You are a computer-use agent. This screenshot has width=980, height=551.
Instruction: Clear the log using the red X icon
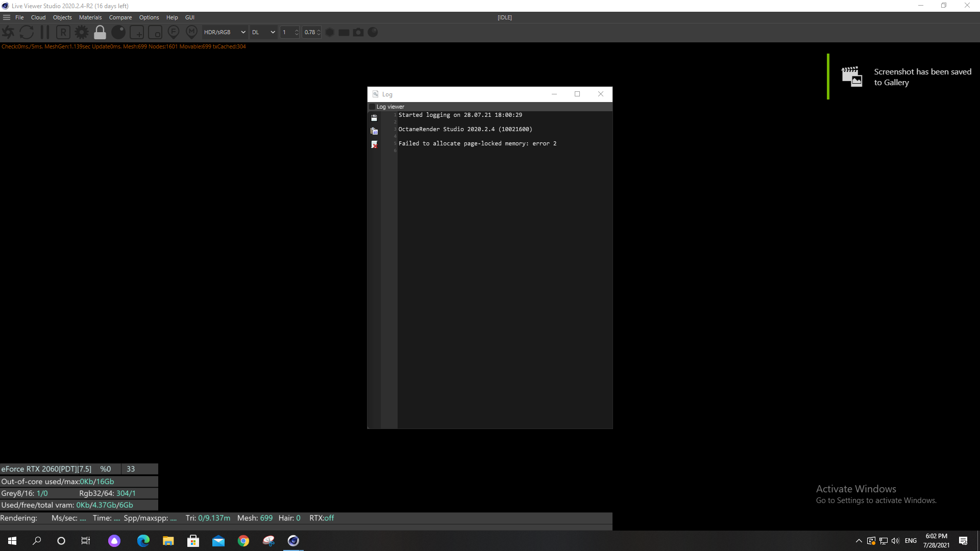coord(374,145)
